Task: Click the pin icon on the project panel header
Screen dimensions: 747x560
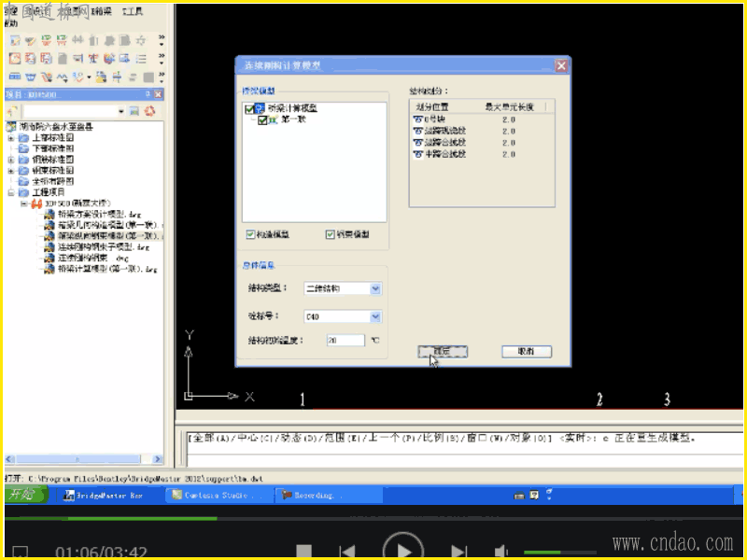Action: click(148, 94)
